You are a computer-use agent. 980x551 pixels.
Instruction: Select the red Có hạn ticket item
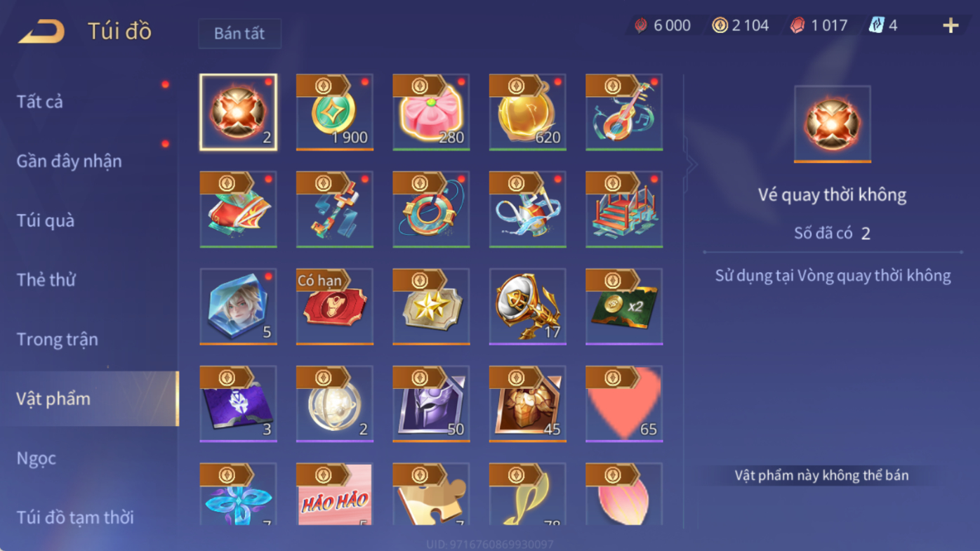pyautogui.click(x=335, y=307)
